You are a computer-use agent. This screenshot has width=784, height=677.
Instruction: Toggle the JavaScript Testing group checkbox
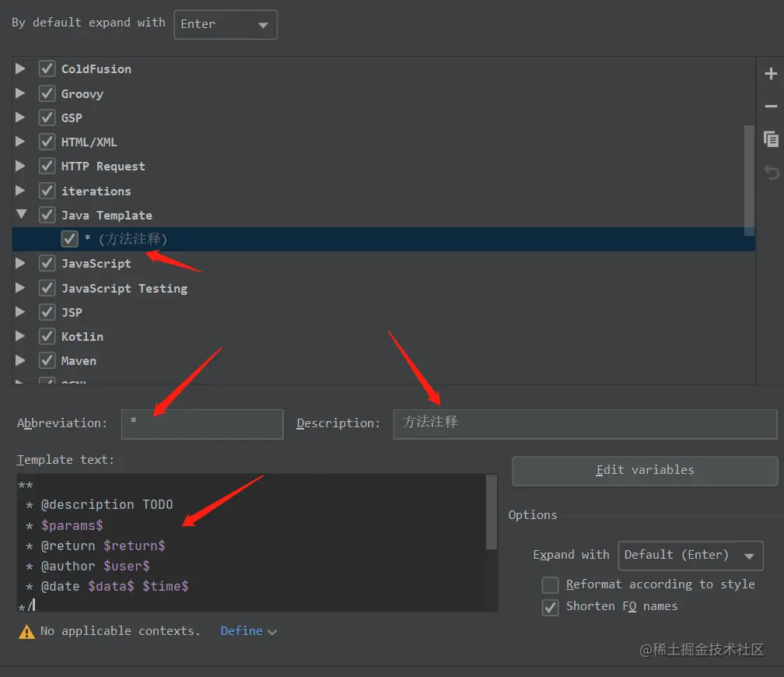pos(47,288)
